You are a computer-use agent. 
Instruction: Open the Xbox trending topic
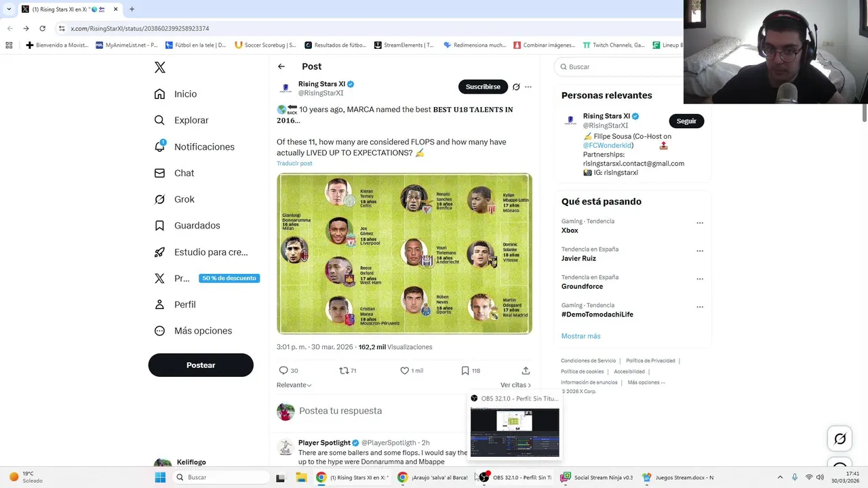(x=570, y=230)
